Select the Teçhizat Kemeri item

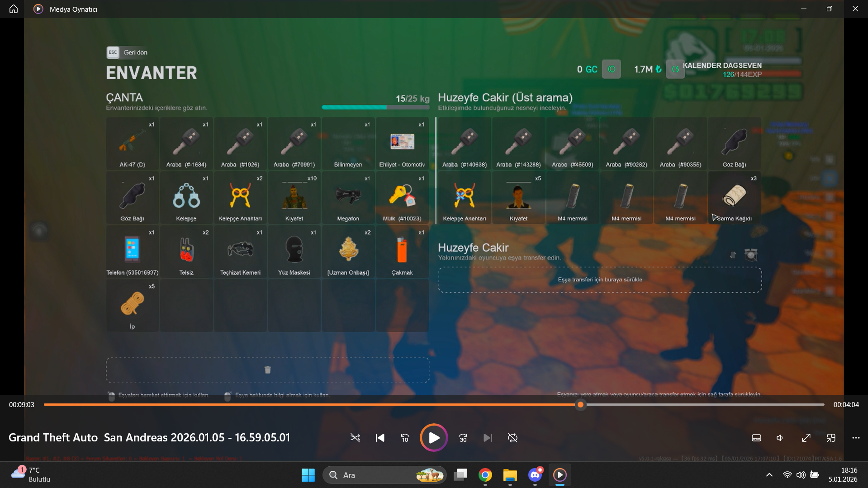pos(240,251)
